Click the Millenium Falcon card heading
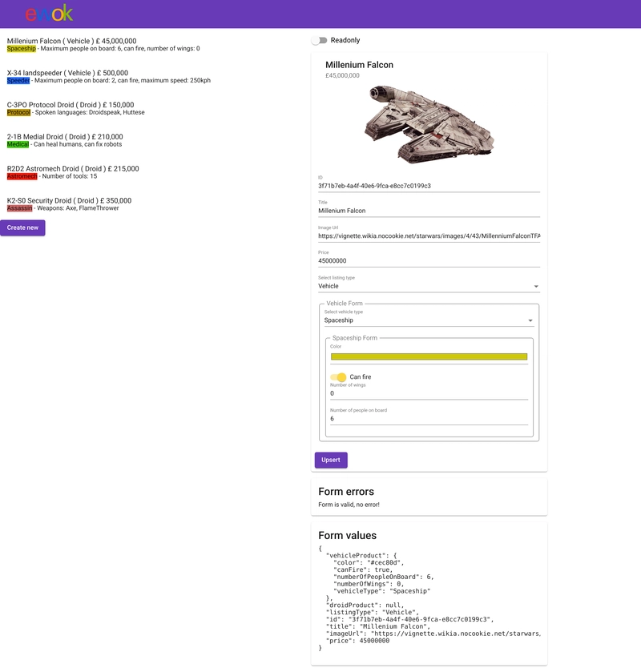Image resolution: width=641 pixels, height=672 pixels. click(359, 65)
